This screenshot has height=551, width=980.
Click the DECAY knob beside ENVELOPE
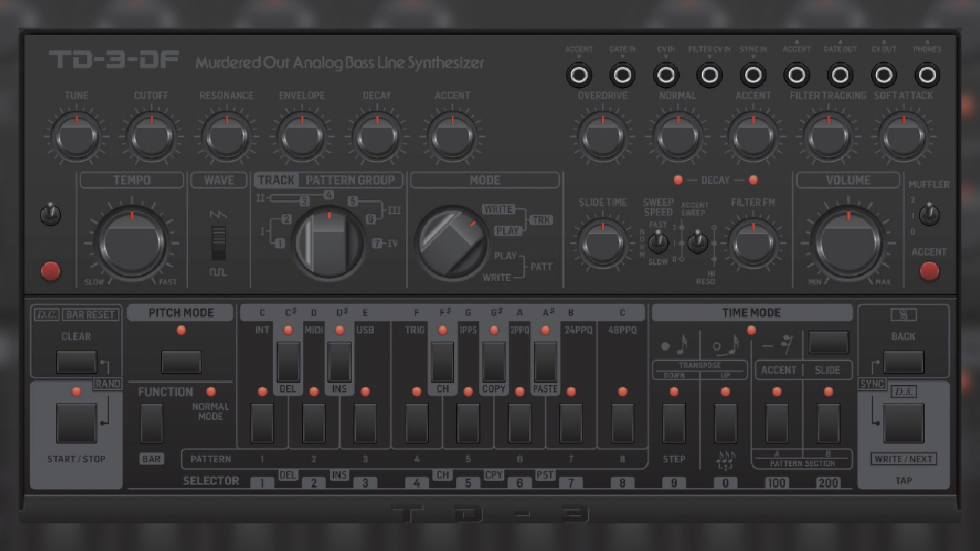pyautogui.click(x=377, y=136)
